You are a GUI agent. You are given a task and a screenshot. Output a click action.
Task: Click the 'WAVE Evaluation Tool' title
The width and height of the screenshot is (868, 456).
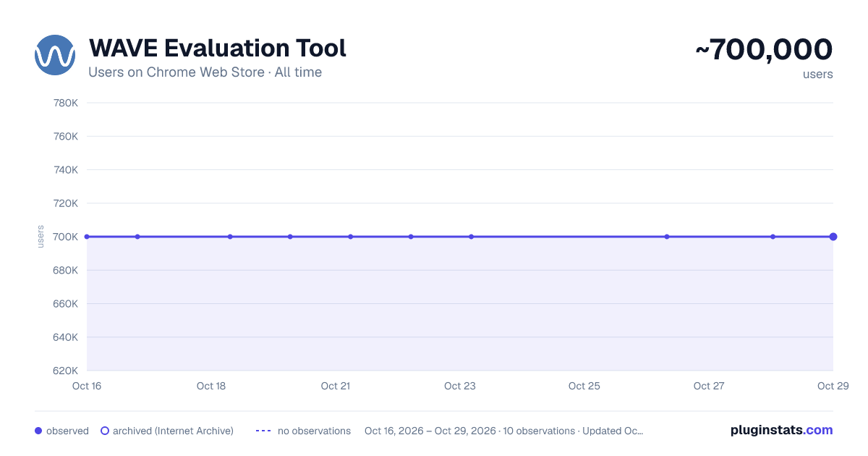pos(218,48)
